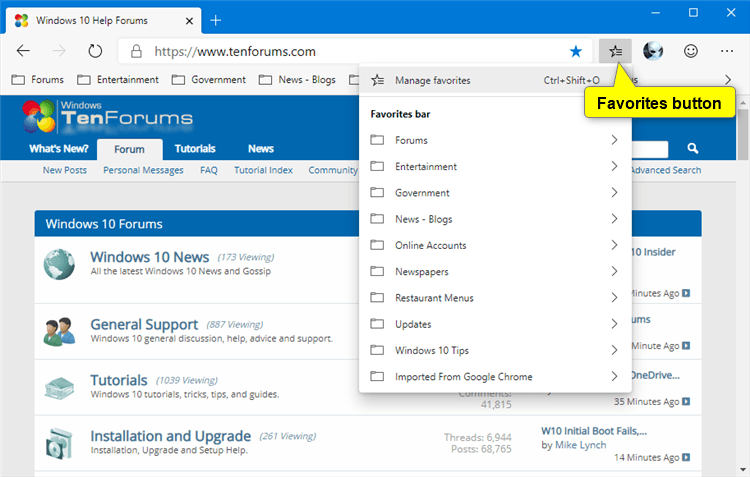Screen dimensions: 750x477
Task: Click the browser Back arrow
Action: (x=23, y=51)
